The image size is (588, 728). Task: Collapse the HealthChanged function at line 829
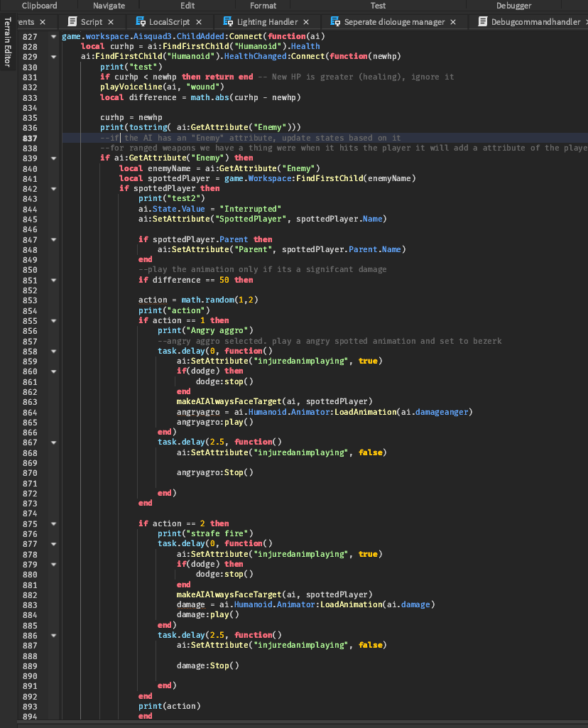[54, 57]
